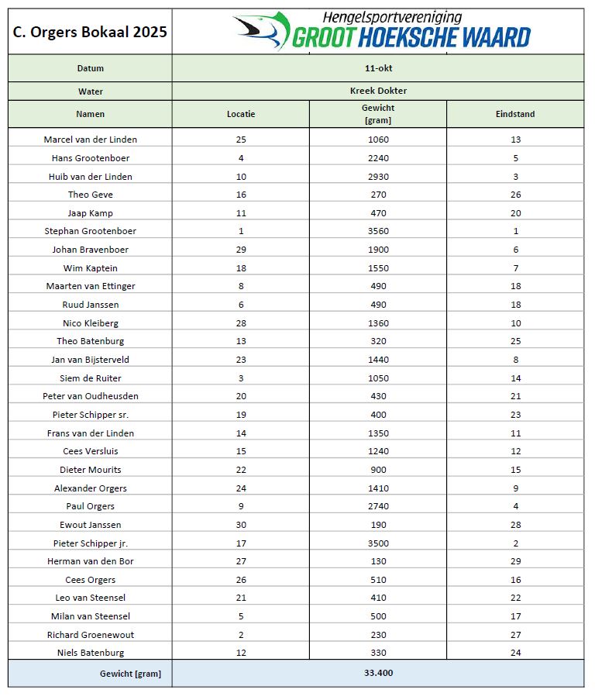
Task: Select the Gewicht [gram] column header
Action: point(378,114)
